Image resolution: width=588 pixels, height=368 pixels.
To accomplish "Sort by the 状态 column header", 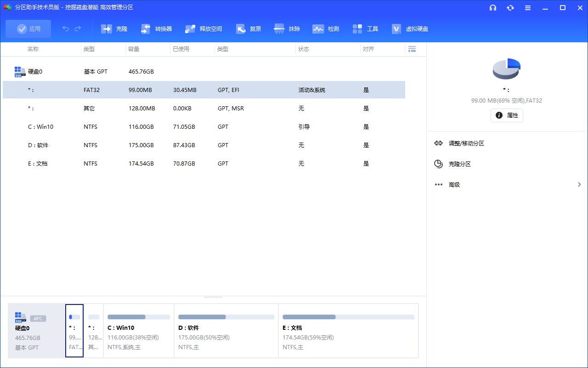I will click(304, 49).
